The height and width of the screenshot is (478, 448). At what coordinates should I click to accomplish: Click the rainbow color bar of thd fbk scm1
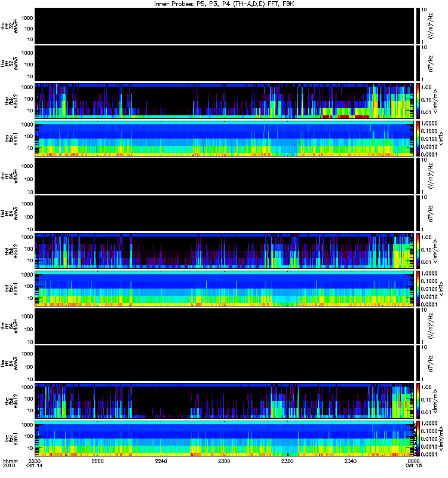click(418, 289)
